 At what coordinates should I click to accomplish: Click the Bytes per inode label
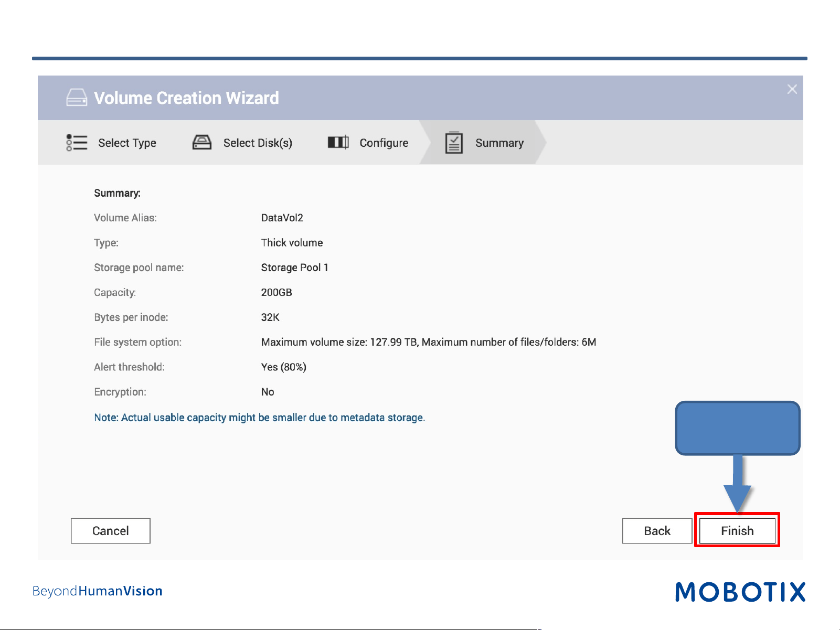tap(131, 317)
